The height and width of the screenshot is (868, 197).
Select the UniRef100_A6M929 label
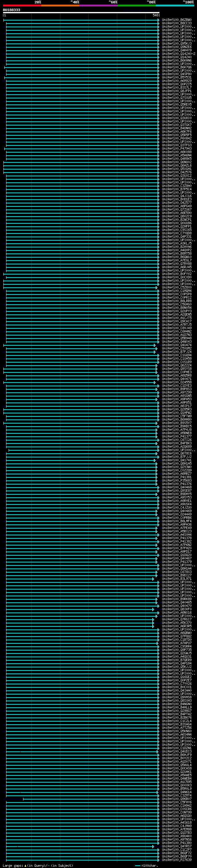click(x=176, y=81)
